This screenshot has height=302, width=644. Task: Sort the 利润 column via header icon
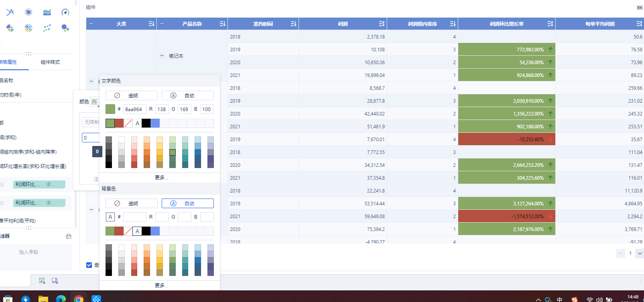pos(382,24)
